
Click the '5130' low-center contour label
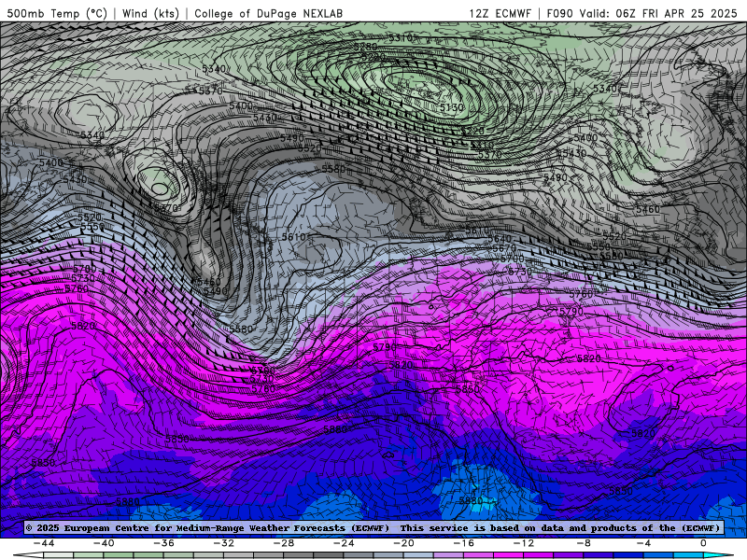click(451, 107)
